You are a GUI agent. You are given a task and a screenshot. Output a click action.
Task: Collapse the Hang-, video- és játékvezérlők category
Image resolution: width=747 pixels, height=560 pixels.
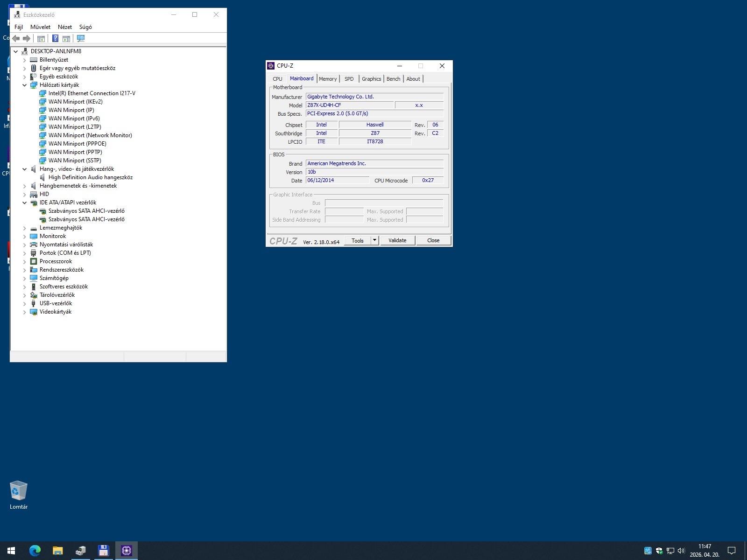(25, 169)
